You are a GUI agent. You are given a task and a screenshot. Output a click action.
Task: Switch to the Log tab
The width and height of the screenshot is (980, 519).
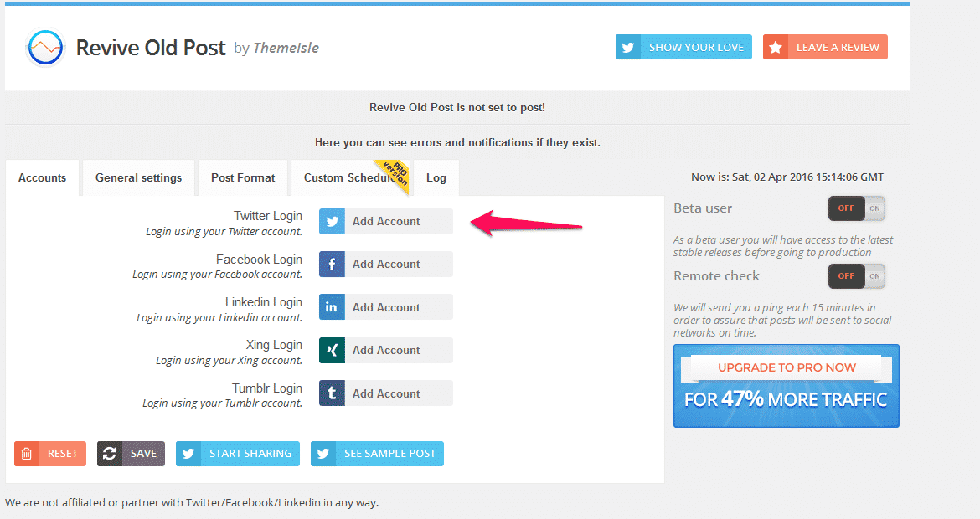436,178
